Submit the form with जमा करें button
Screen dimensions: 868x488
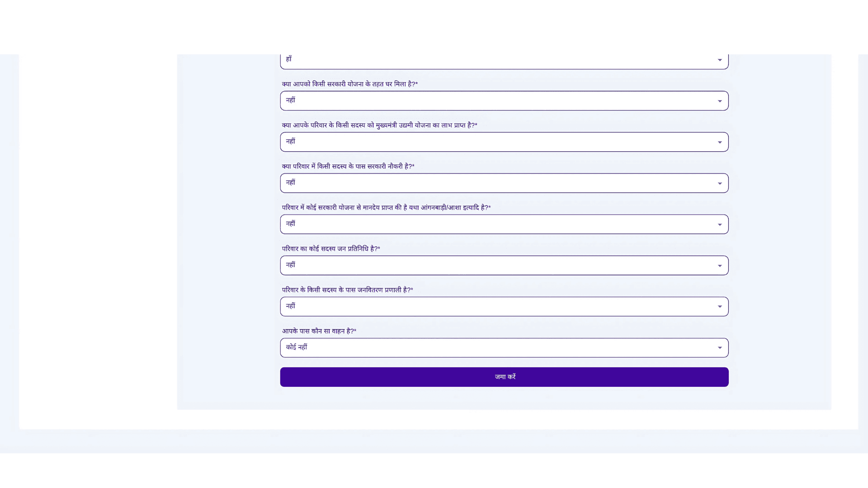[504, 377]
